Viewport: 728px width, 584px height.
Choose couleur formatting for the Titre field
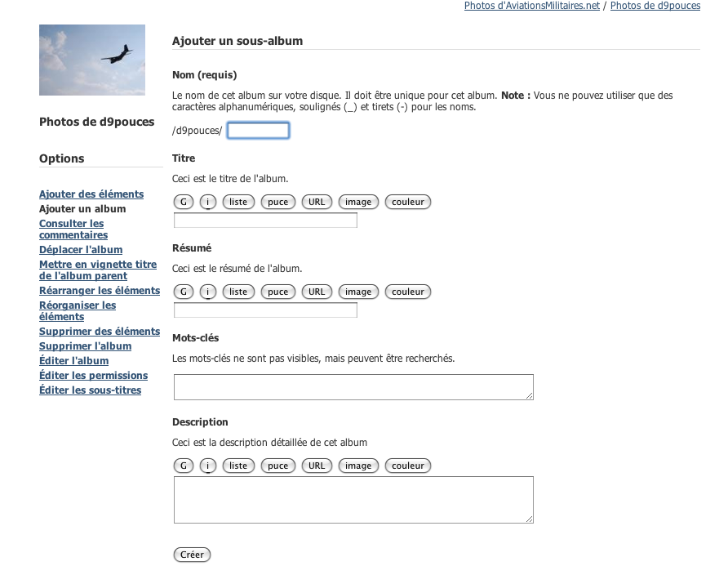coord(408,202)
